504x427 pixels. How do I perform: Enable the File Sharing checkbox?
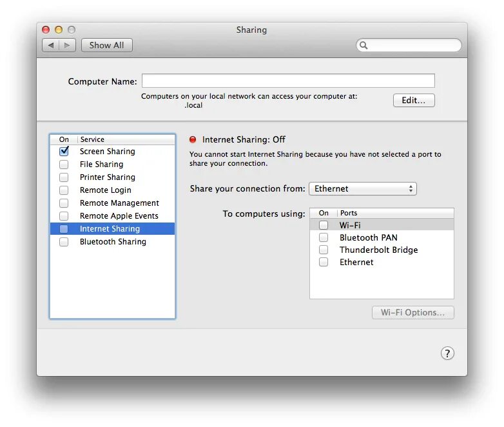[x=64, y=164]
